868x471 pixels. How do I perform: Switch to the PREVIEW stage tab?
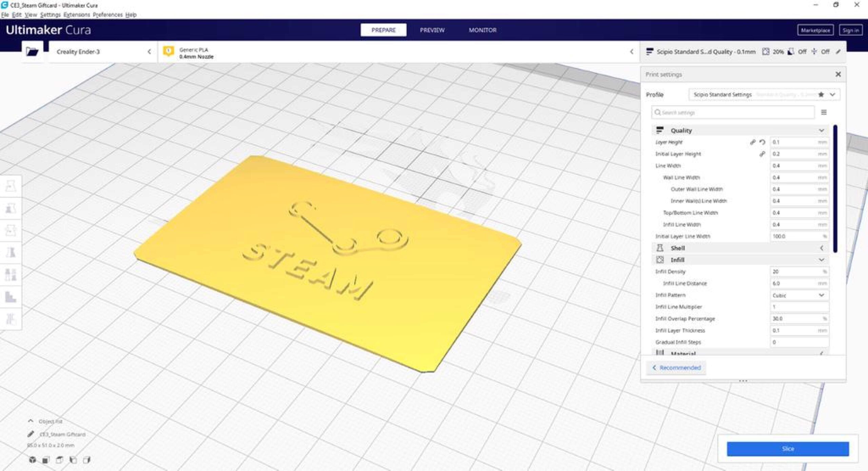pos(432,30)
